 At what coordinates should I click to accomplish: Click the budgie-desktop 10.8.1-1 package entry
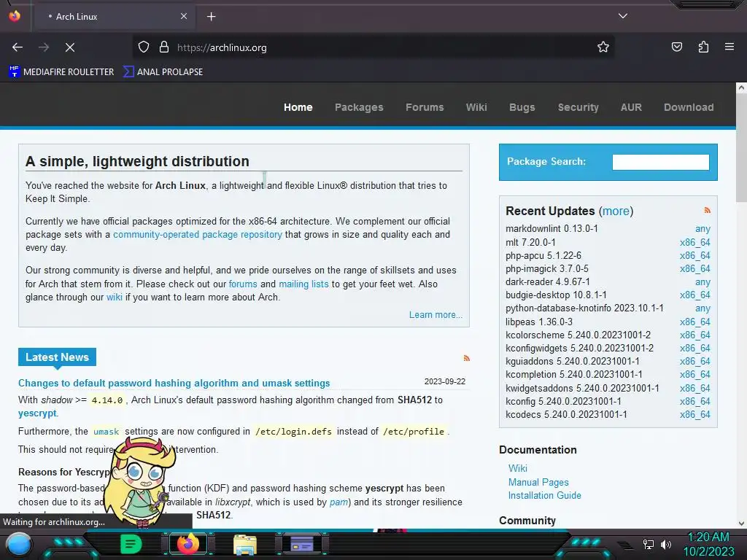(556, 295)
